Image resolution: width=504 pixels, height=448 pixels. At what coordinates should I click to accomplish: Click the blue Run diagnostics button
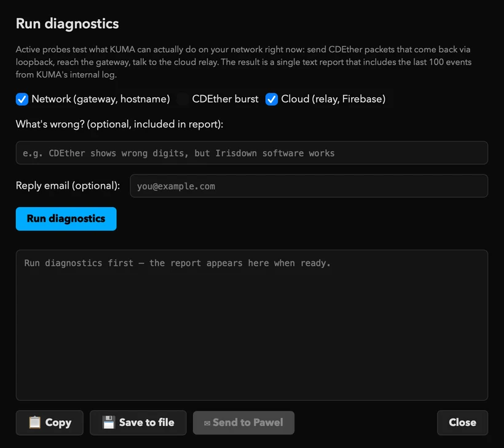point(66,219)
